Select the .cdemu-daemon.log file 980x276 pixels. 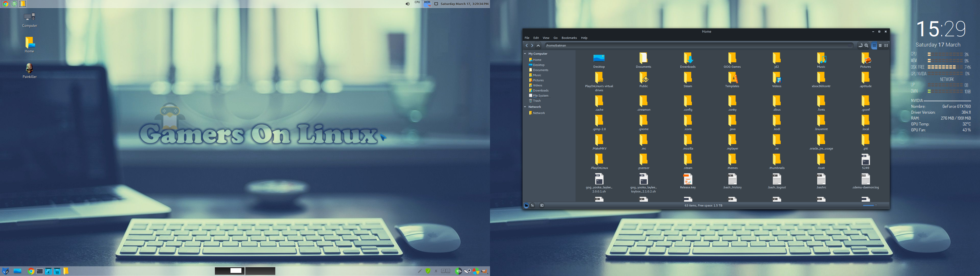pyautogui.click(x=865, y=181)
